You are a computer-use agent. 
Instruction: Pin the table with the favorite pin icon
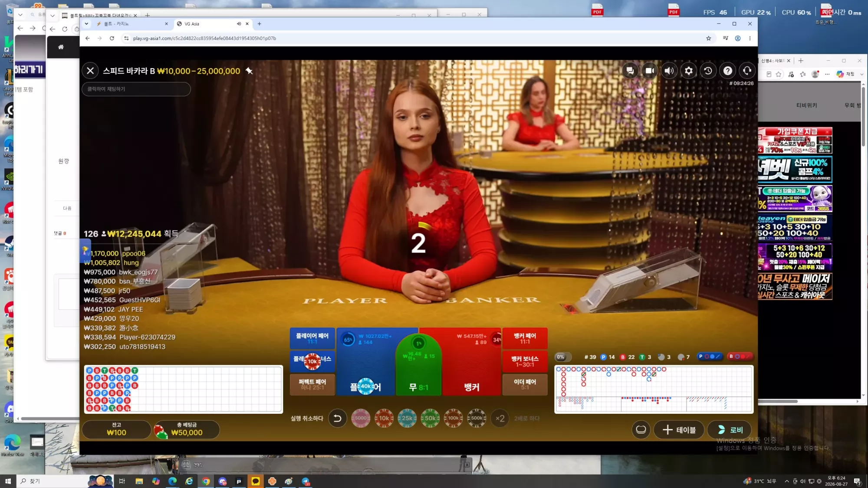click(249, 71)
